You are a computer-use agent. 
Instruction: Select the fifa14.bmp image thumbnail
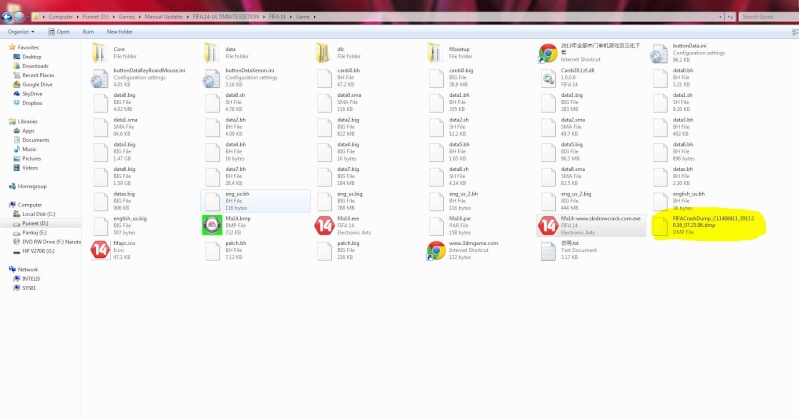click(212, 225)
